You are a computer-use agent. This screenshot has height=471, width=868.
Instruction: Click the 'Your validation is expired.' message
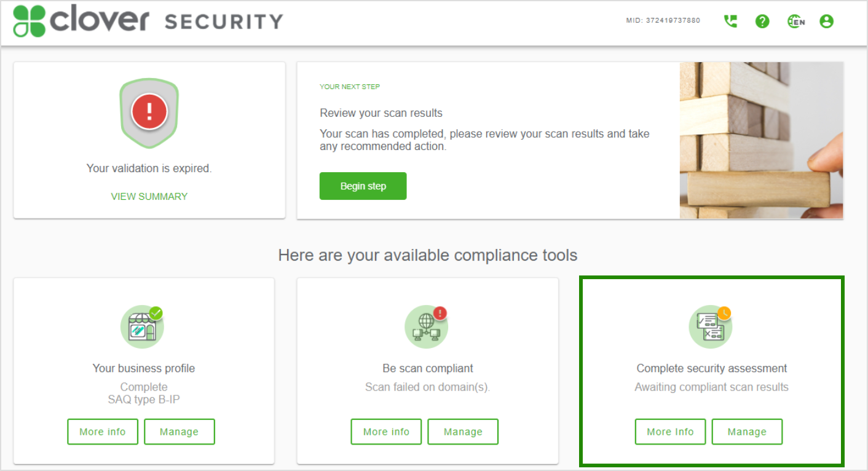(x=149, y=168)
